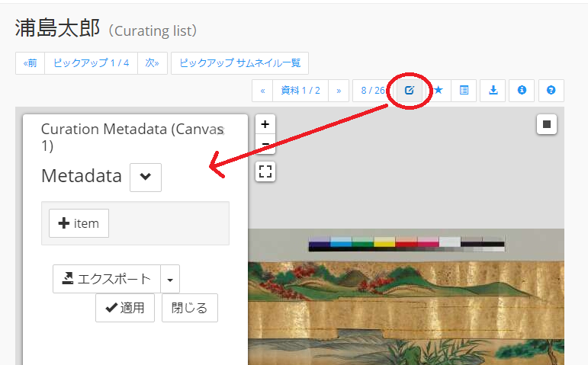This screenshot has width=588, height=365.
Task: Open the エクスポート dropdown caret
Action: (170, 279)
